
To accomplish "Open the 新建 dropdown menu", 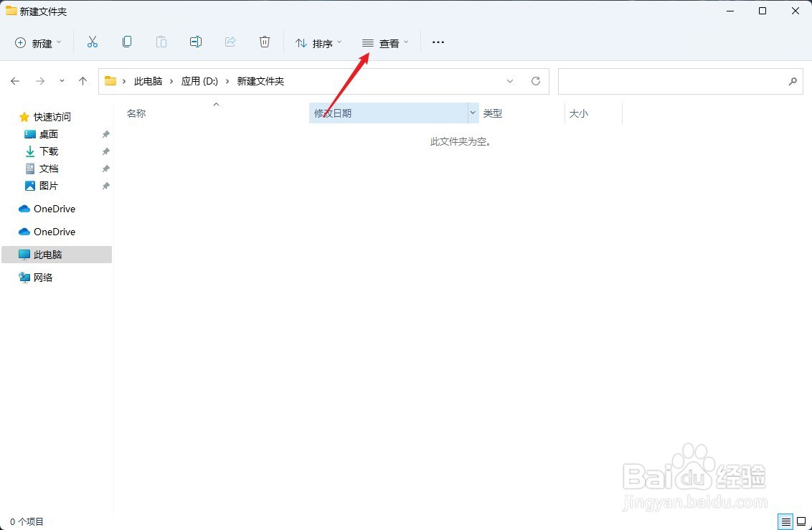I will pyautogui.click(x=38, y=43).
